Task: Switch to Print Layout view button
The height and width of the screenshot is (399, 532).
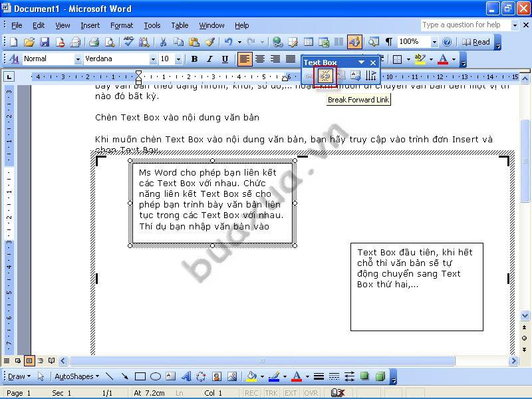Action: click(29, 360)
